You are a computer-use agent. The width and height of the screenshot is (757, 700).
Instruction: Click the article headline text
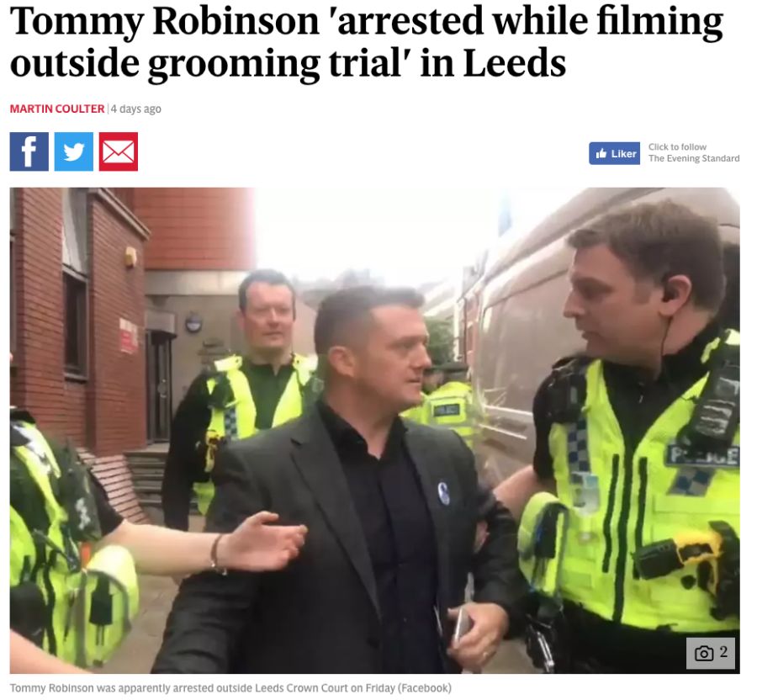[367, 41]
